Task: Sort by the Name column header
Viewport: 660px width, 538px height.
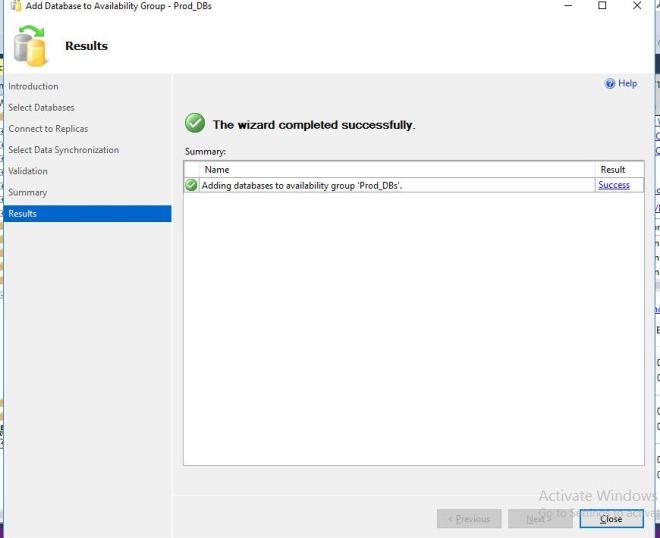Action: point(217,170)
